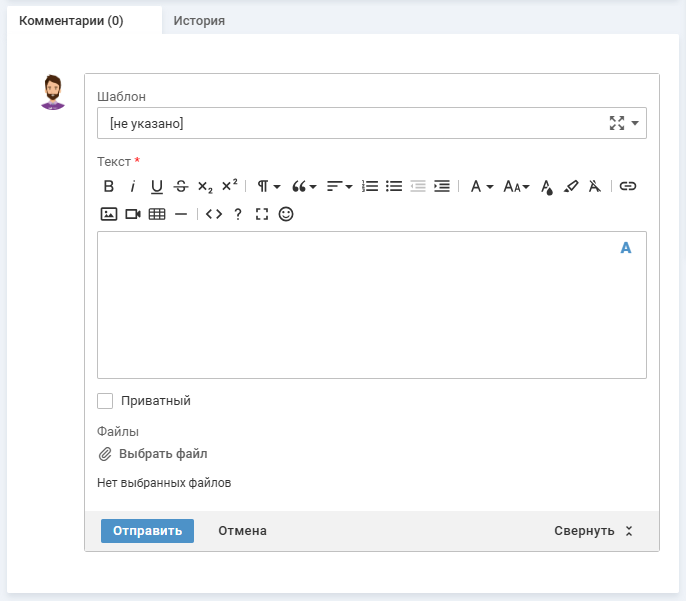The height and width of the screenshot is (601, 686).
Task: Insert a hyperlink via link icon
Action: tap(628, 186)
